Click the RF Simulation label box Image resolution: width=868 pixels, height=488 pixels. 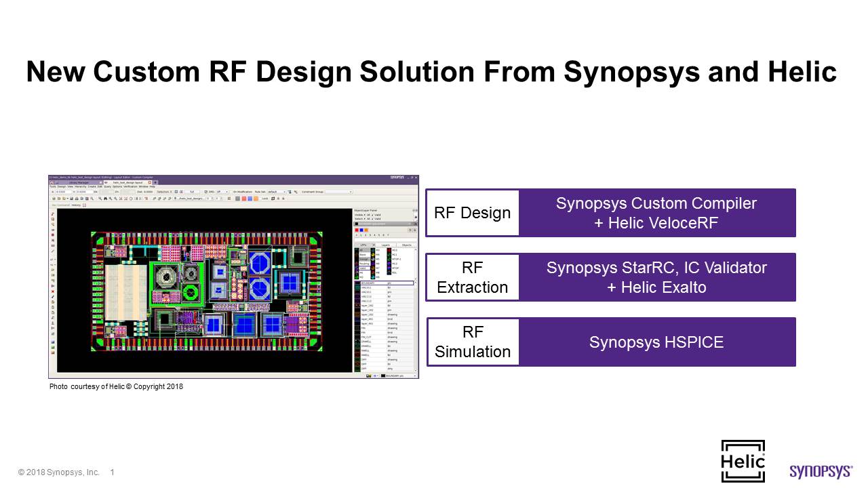[473, 342]
